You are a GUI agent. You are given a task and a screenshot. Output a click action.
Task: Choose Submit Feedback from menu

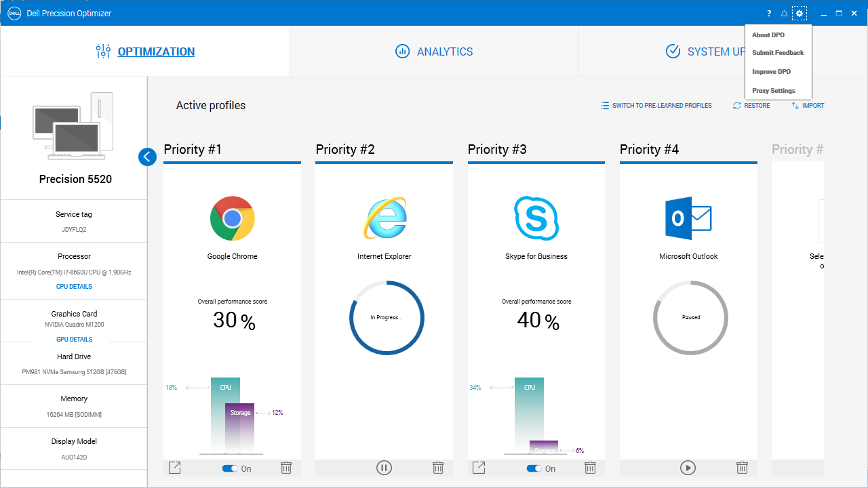[778, 53]
